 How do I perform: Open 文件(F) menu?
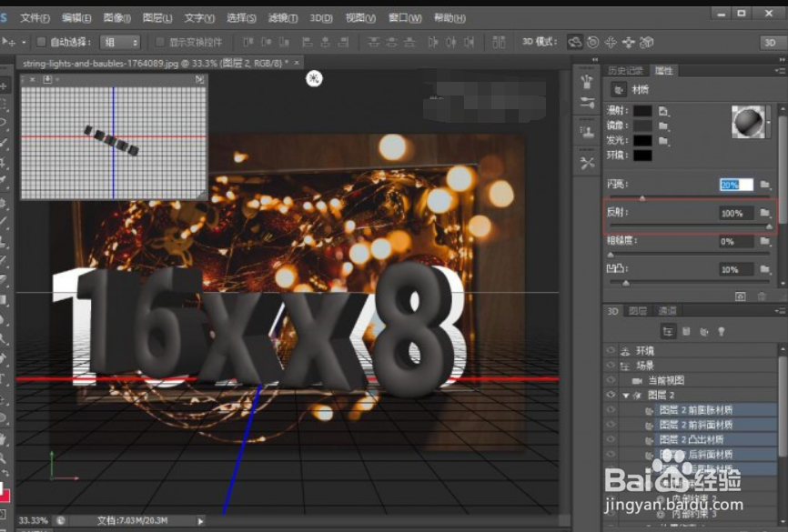coord(35,18)
